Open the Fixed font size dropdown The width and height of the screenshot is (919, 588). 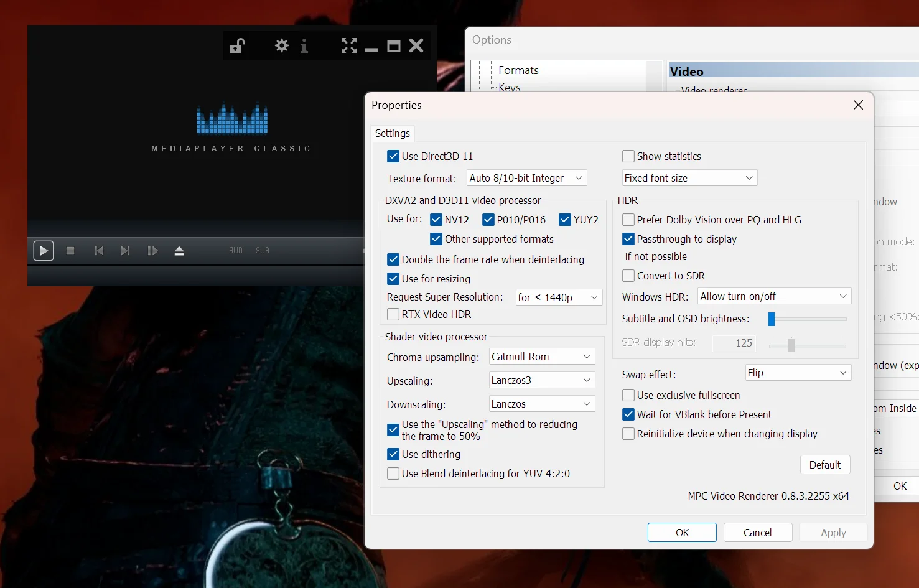click(x=689, y=178)
